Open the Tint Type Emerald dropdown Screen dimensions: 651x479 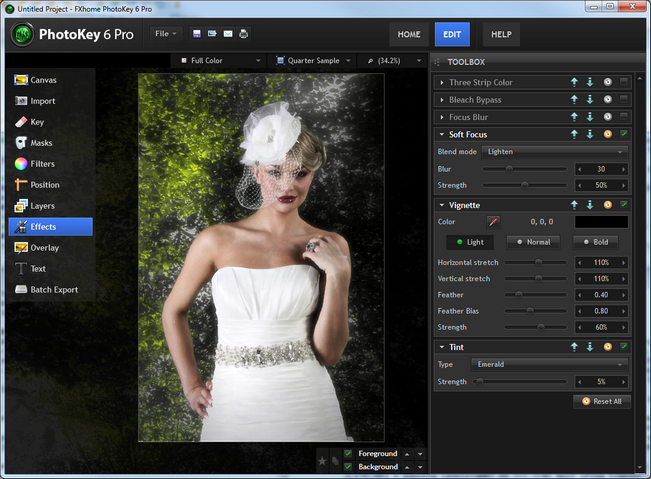tap(549, 364)
